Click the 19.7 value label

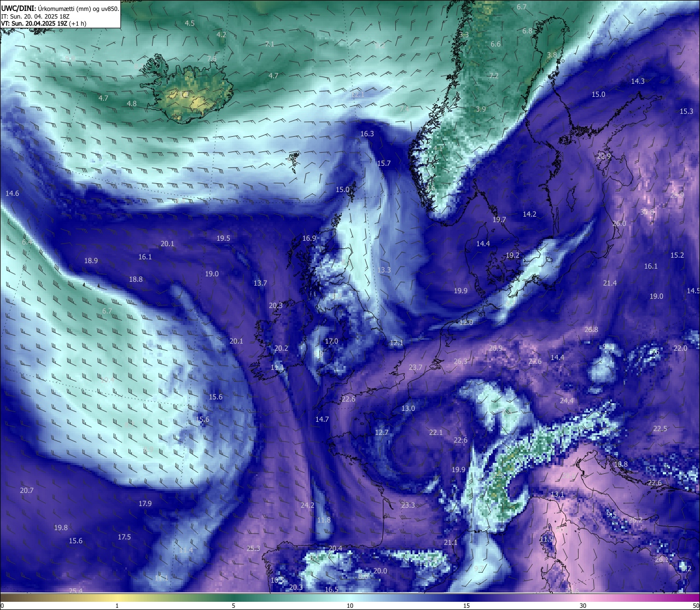pos(499,219)
